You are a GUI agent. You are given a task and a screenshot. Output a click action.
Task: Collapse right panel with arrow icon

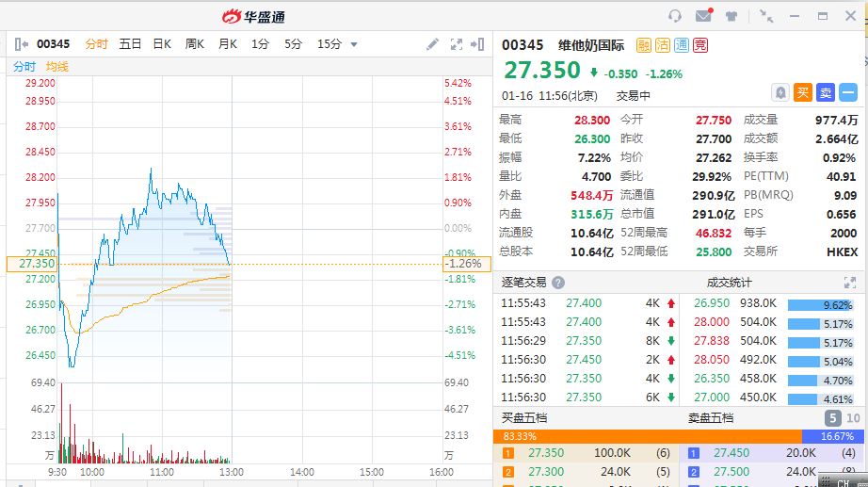[477, 44]
